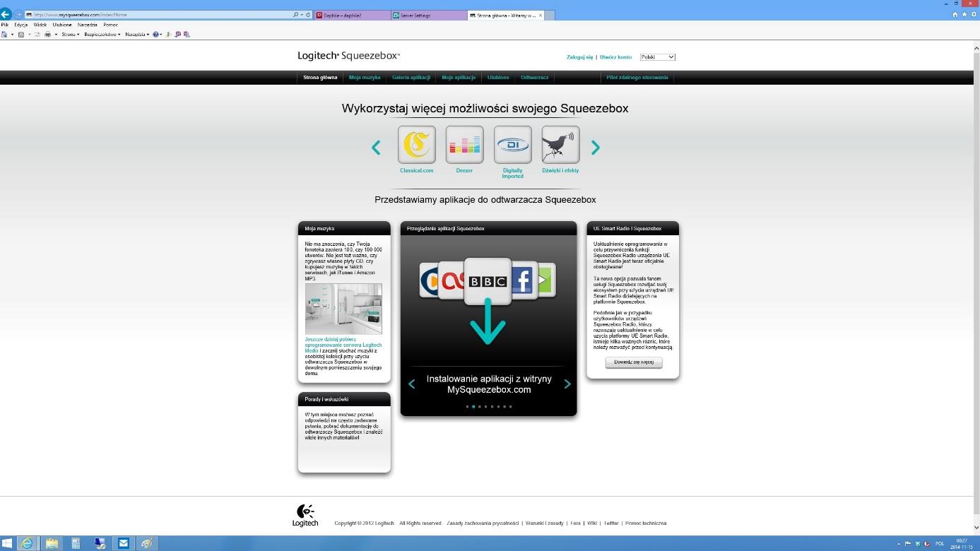980x551 pixels.
Task: Open the Edycja menu
Action: click(x=21, y=25)
